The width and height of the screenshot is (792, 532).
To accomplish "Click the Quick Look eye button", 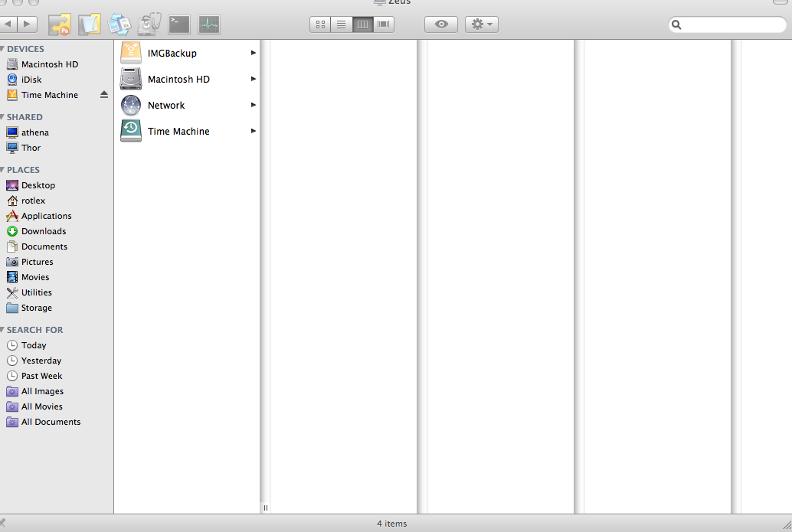I will tap(441, 24).
